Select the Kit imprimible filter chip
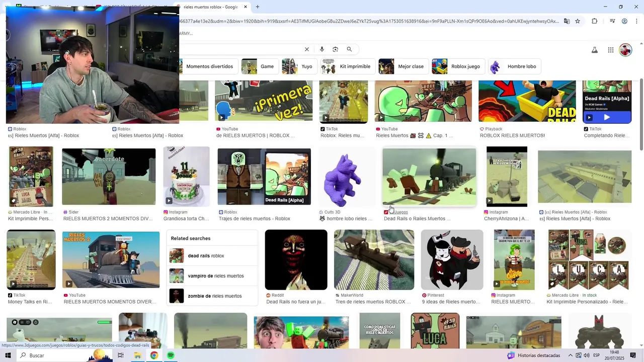Viewport: 644px width, 362px height. (x=348, y=66)
